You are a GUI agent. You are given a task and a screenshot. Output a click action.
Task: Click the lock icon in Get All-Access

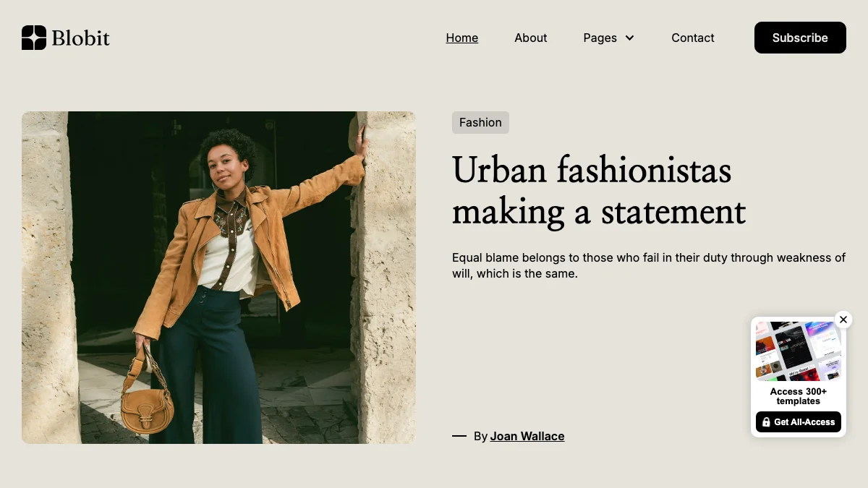[766, 422]
